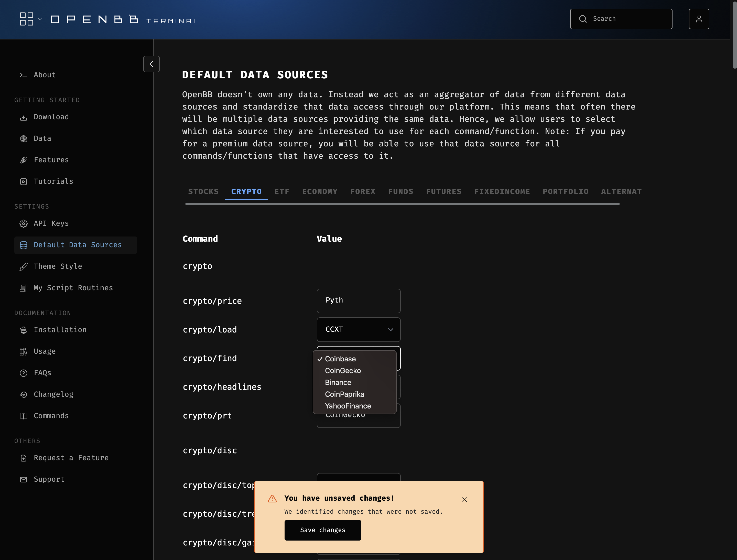Image resolution: width=737 pixels, height=560 pixels.
Task: Pick Binance from the dropdown list
Action: coord(354,382)
